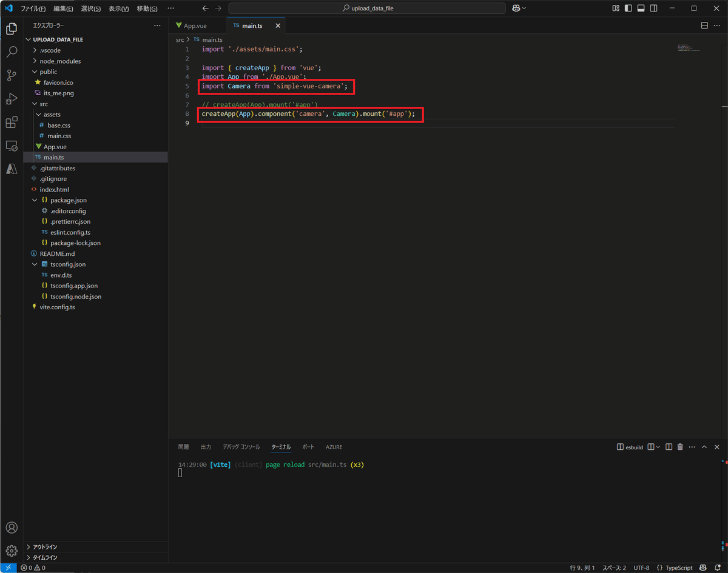728x573 pixels.
Task: Toggle the primary sidebar visibility
Action: 628,8
